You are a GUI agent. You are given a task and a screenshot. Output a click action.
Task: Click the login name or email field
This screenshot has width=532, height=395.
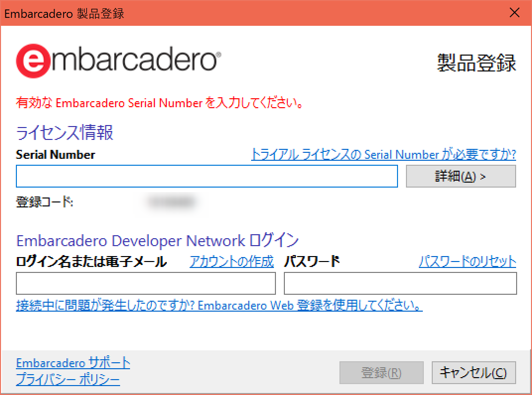coord(145,283)
